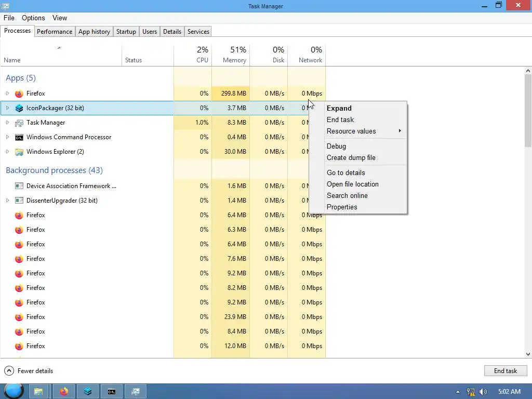Click the Task Manager process icon in Apps
Viewport: 532px width, 399px height.
tap(19, 123)
